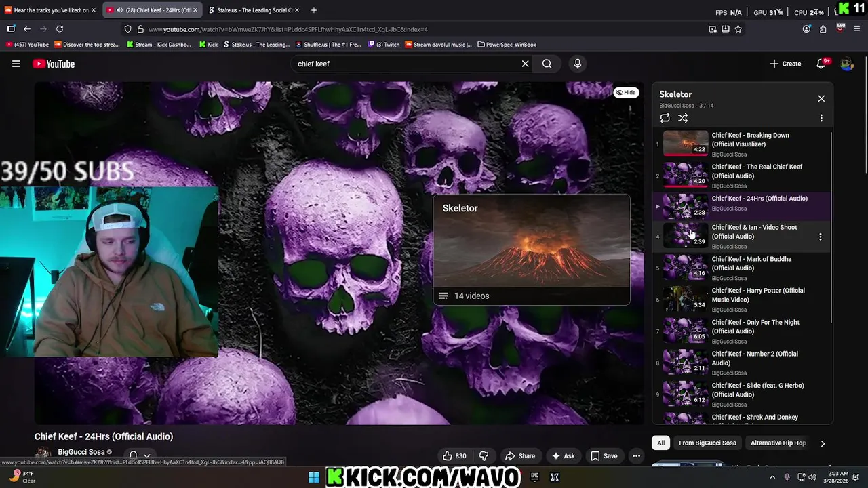Save the video to a playlist
The width and height of the screenshot is (868, 488).
point(604,456)
